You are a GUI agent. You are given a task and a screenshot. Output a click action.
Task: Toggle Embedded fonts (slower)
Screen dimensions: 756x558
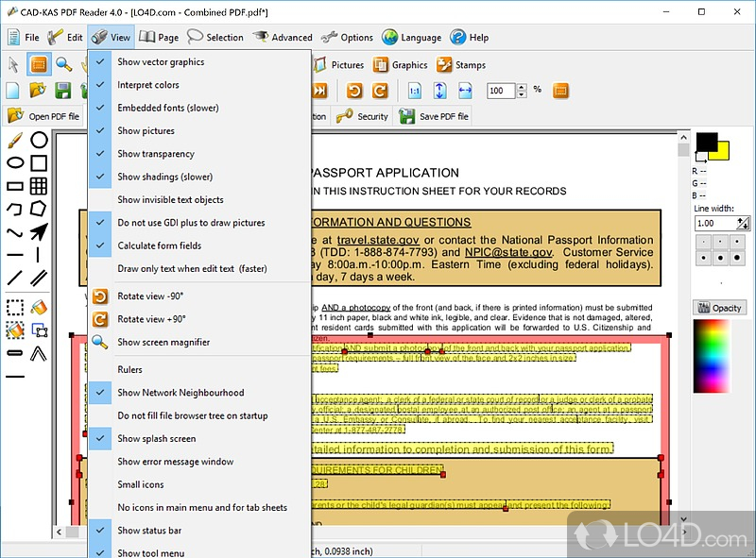[x=198, y=108]
